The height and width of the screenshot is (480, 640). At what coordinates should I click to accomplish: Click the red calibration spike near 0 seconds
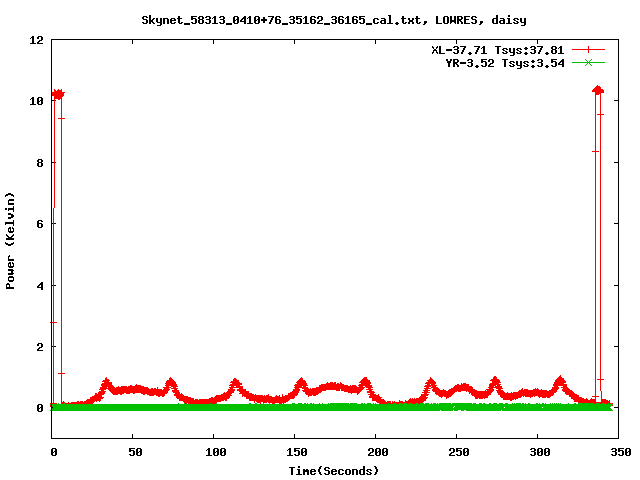coord(58,247)
